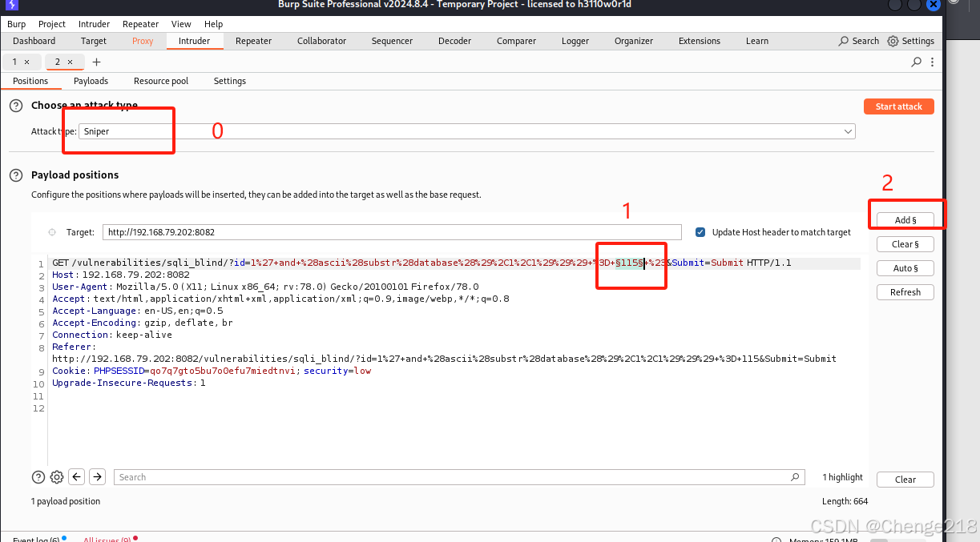Select the Intruder Settings sub-tab
Viewport: 980px width, 542px height.
pyautogui.click(x=230, y=81)
